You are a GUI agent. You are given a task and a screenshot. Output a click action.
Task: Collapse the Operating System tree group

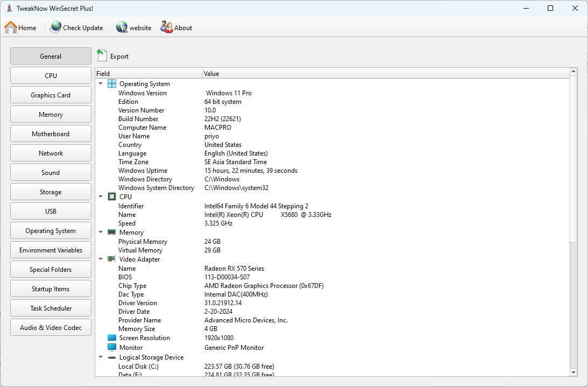coord(101,83)
